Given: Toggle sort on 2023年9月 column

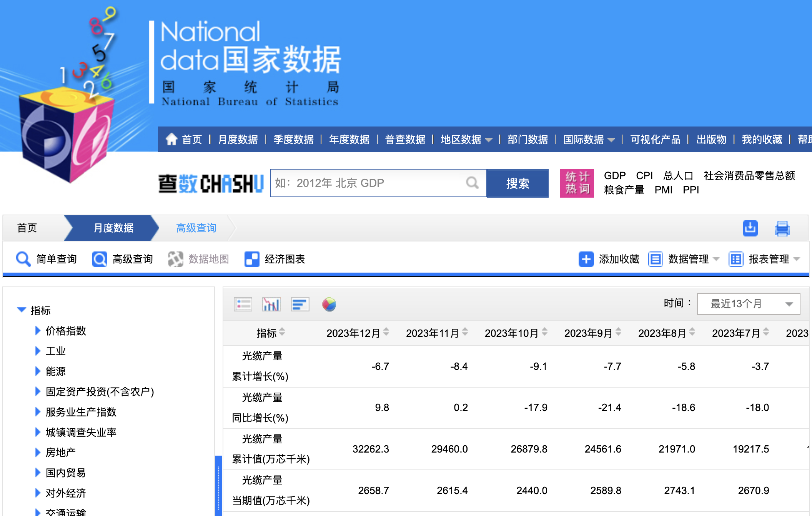Looking at the screenshot, I should click(x=619, y=332).
